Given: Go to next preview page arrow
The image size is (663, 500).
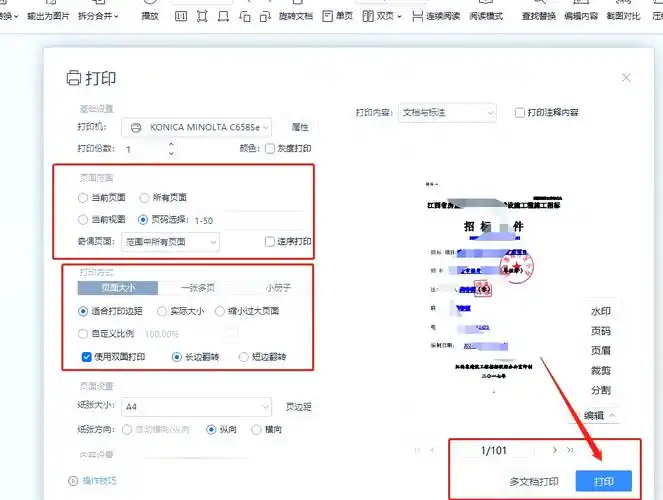Looking at the screenshot, I should coord(555,451).
